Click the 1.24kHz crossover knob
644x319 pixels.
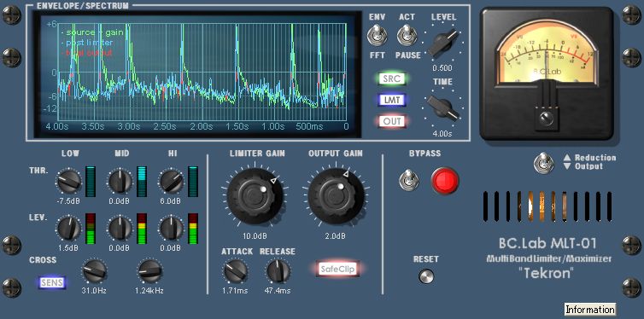point(150,271)
